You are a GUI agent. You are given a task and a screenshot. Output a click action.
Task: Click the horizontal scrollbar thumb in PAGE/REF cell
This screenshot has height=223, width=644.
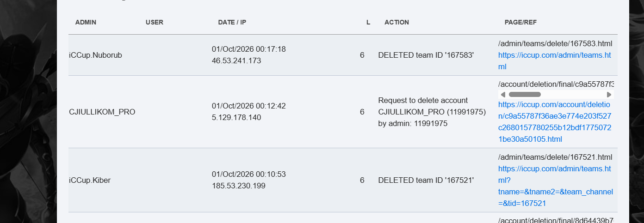pyautogui.click(x=525, y=95)
